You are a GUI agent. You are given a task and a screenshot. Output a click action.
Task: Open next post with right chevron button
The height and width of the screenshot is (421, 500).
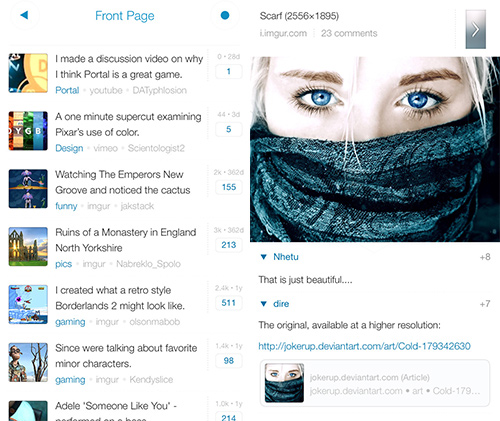point(476,29)
